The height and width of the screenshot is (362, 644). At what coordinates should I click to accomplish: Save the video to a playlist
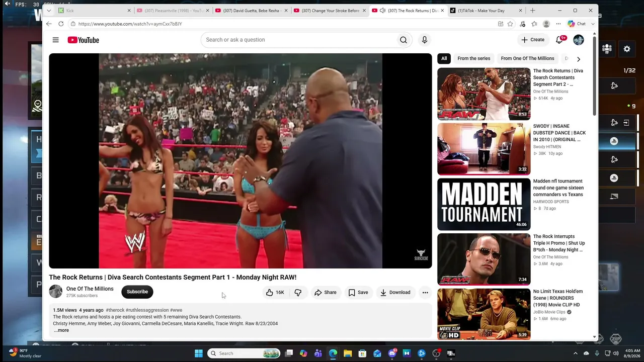click(358, 292)
